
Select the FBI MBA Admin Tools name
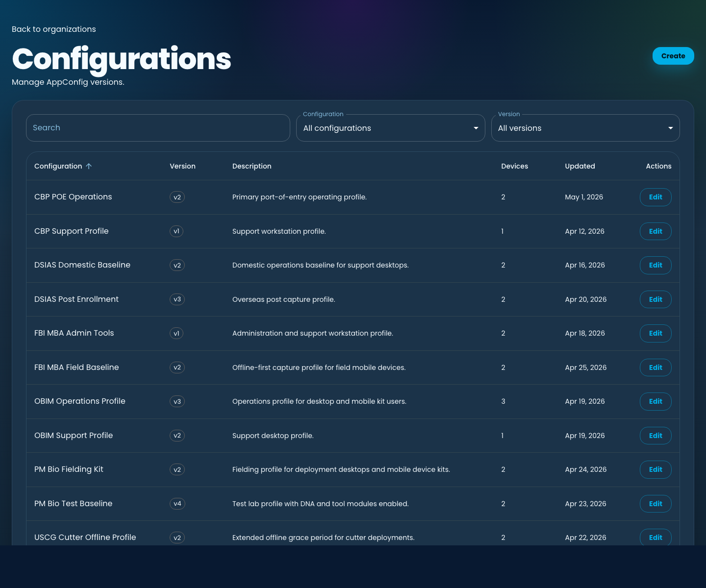coord(74,333)
